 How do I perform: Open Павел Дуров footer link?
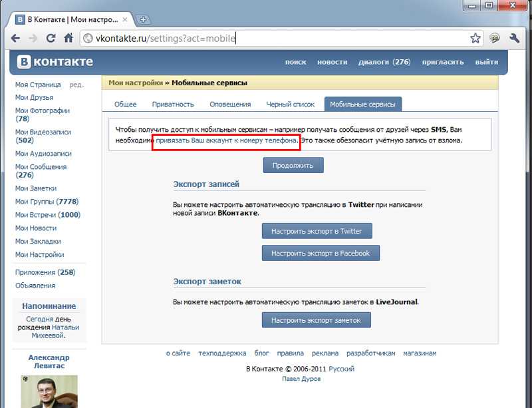(x=301, y=379)
